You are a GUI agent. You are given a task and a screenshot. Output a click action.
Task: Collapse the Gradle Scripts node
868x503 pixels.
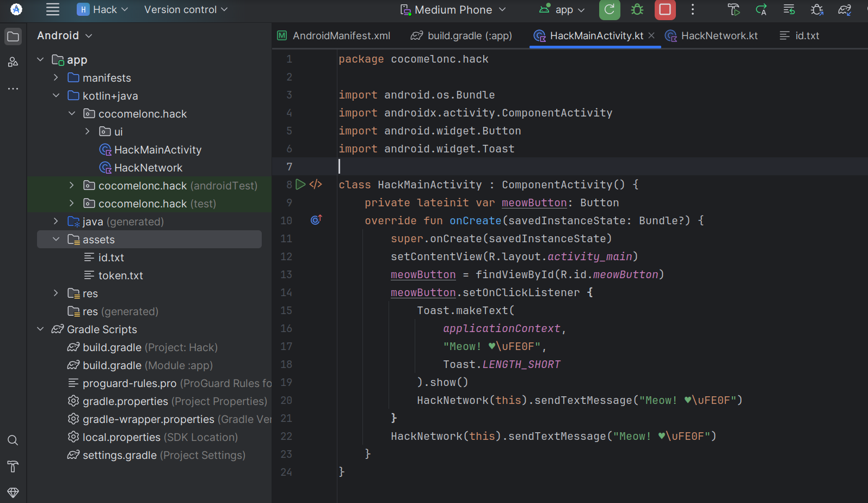click(40, 329)
